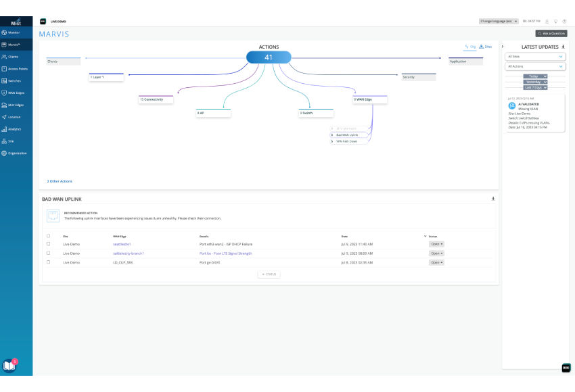Download the Bad WAN Uplink table
The image size is (575, 392).
pyautogui.click(x=493, y=199)
